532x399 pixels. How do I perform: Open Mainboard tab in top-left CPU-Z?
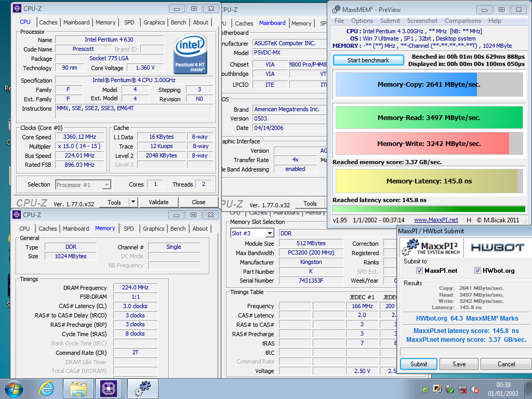(76, 22)
